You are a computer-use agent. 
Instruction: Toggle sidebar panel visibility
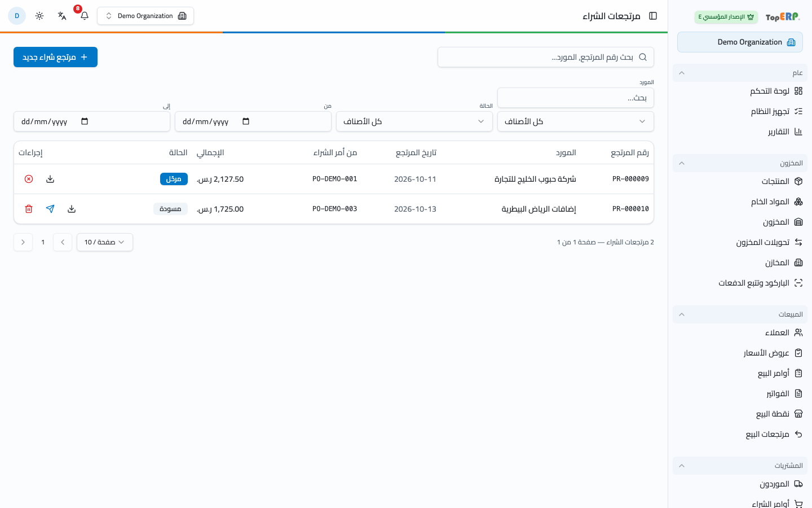point(653,16)
